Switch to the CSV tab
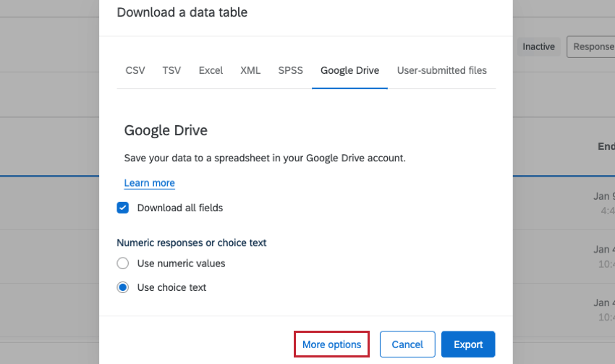This screenshot has height=364, width=615. click(135, 70)
